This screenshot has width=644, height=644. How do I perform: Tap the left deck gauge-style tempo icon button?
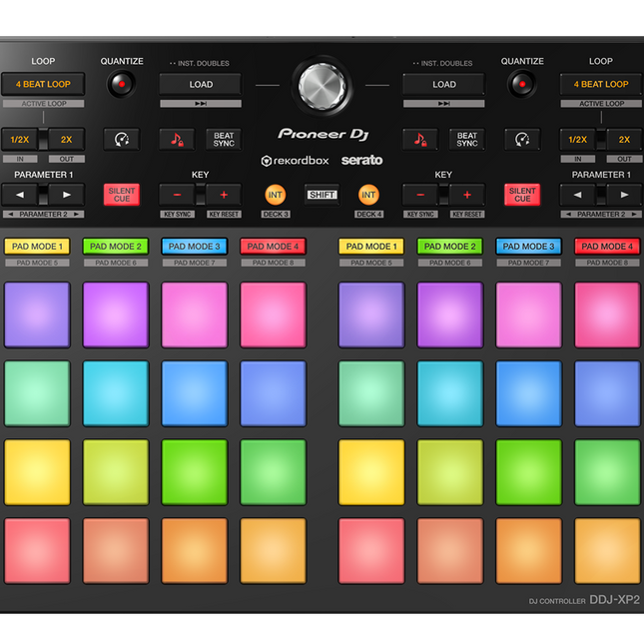[122, 140]
